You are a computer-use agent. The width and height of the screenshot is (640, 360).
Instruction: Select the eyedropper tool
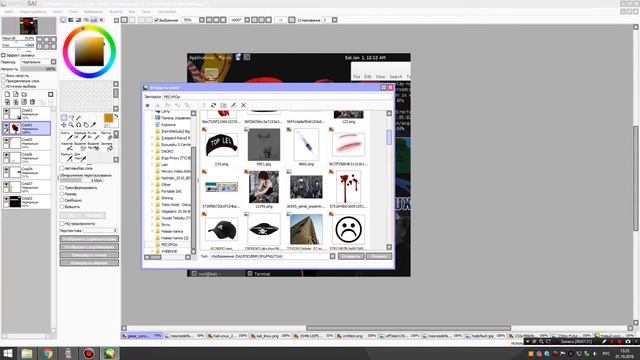[x=93, y=124]
